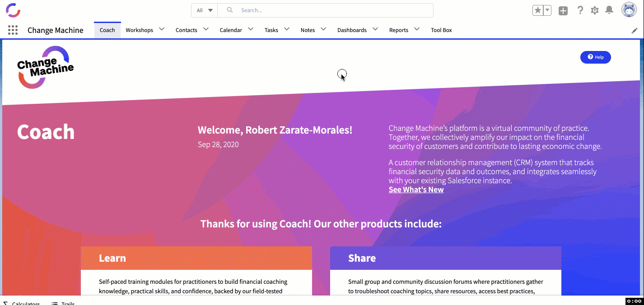Screen dimensions: 644x305
Task: Expand the Contacts tab chevron
Action: pyautogui.click(x=206, y=29)
